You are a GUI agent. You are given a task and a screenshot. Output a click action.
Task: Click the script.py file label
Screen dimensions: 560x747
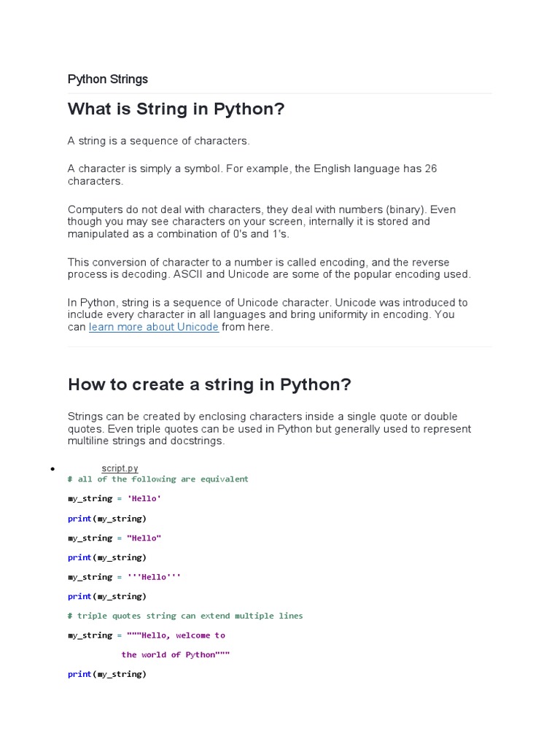coord(120,468)
